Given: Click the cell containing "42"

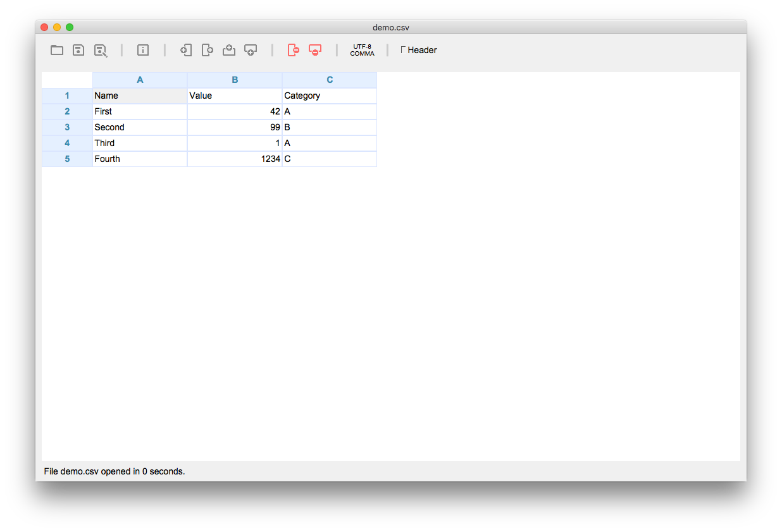Looking at the screenshot, I should pyautogui.click(x=235, y=111).
